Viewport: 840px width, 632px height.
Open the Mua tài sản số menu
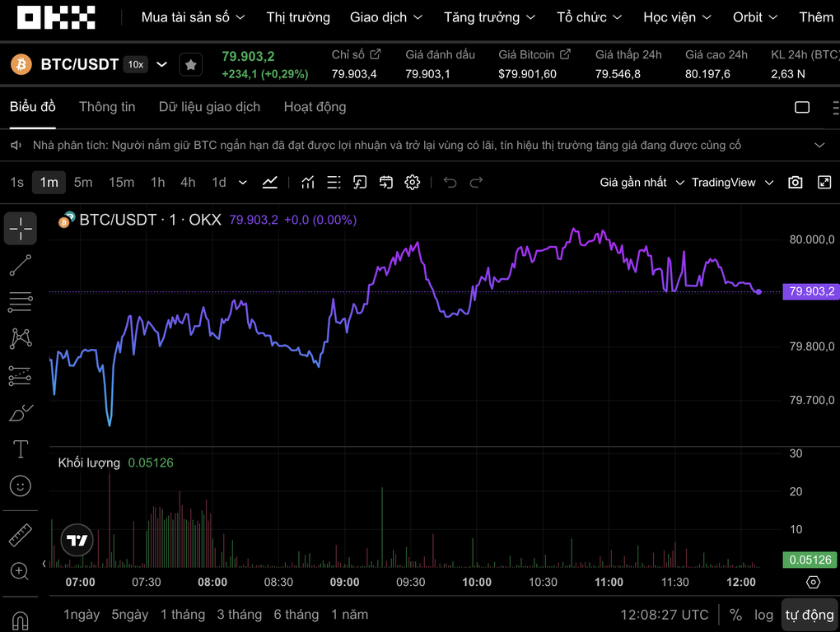coord(193,17)
